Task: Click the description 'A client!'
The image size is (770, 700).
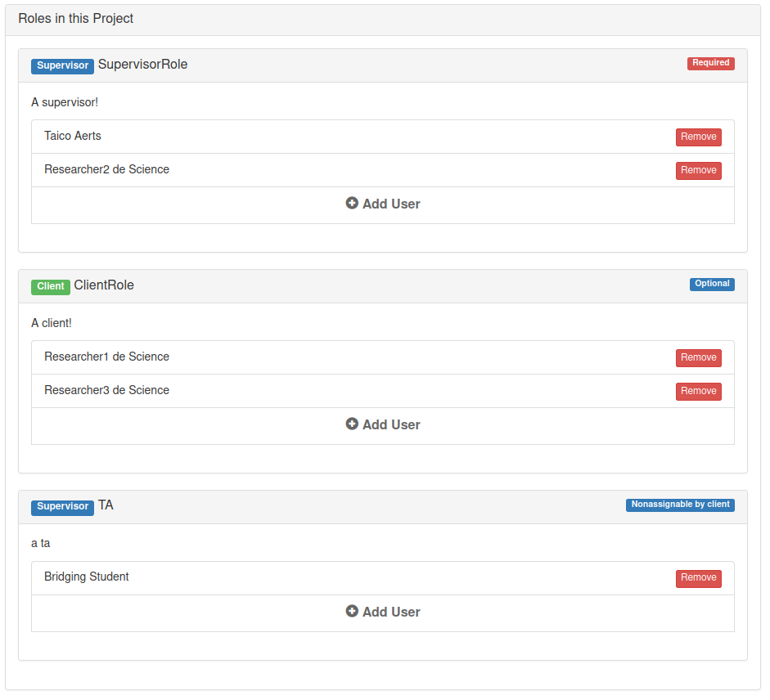Action: [51, 323]
